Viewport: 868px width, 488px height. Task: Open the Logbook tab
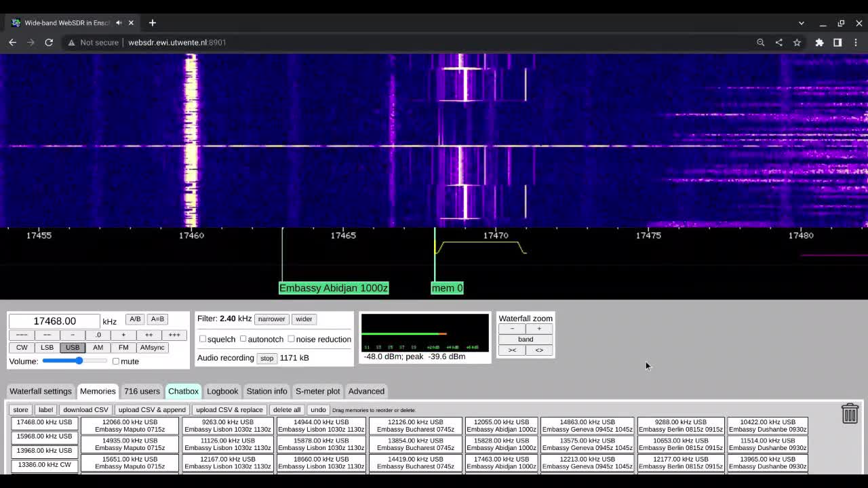222,391
